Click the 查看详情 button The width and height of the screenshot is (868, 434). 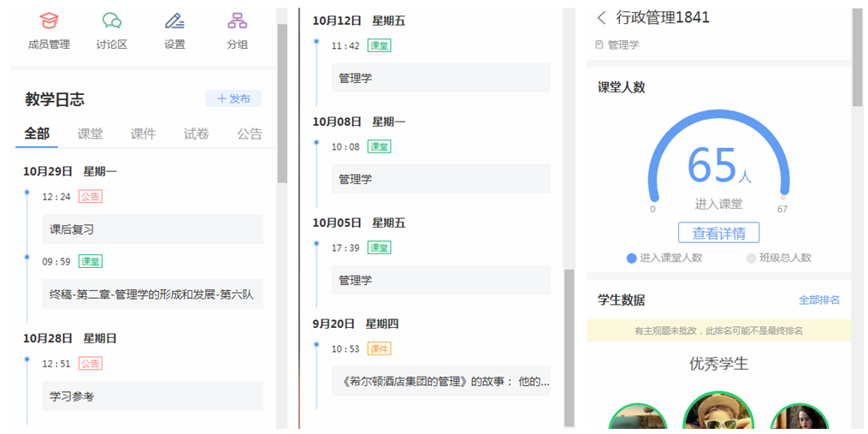pos(718,233)
